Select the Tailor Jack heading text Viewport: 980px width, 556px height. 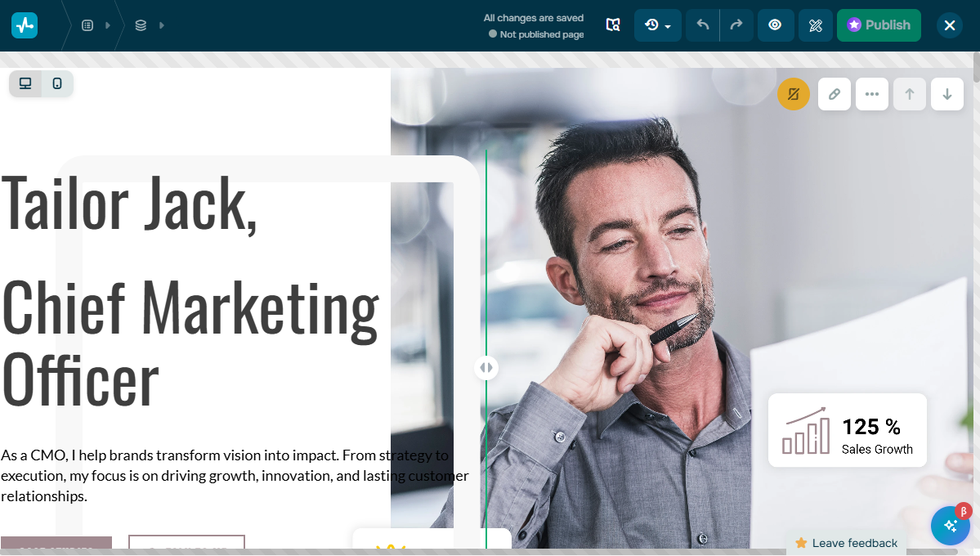129,204
